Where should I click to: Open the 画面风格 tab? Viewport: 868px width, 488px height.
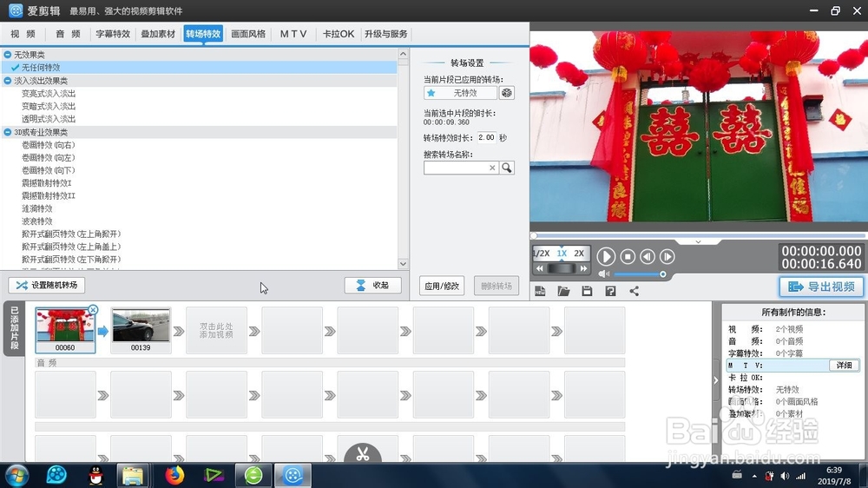pyautogui.click(x=248, y=34)
